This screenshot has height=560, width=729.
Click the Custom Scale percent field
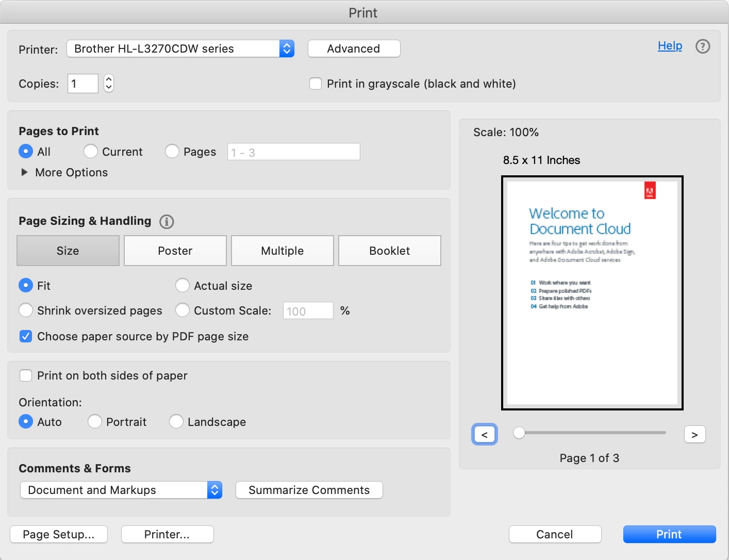pyautogui.click(x=308, y=311)
